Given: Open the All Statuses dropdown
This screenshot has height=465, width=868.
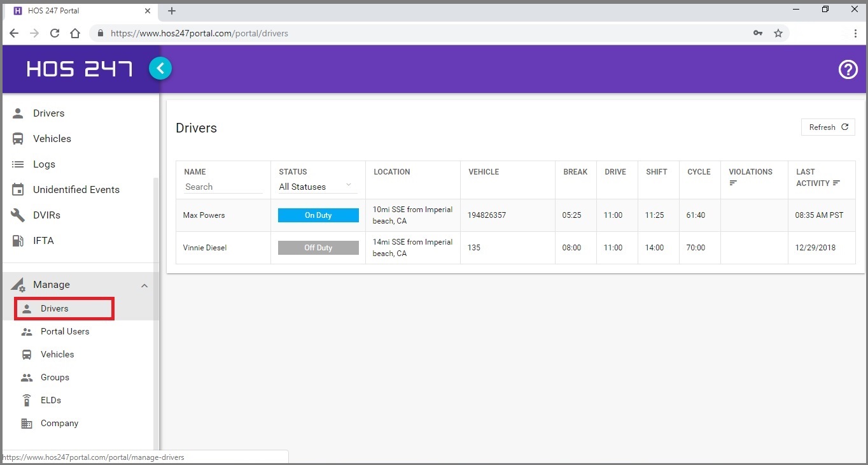Looking at the screenshot, I should (x=317, y=187).
